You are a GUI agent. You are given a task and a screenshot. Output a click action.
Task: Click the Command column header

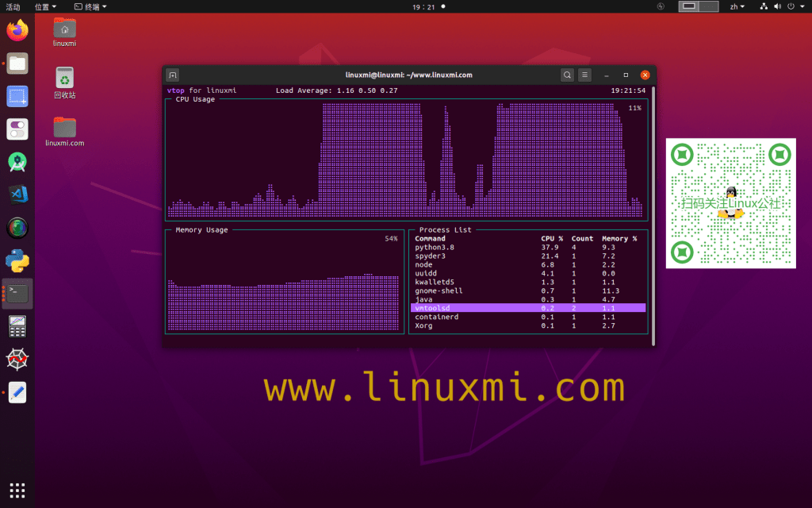pos(430,238)
